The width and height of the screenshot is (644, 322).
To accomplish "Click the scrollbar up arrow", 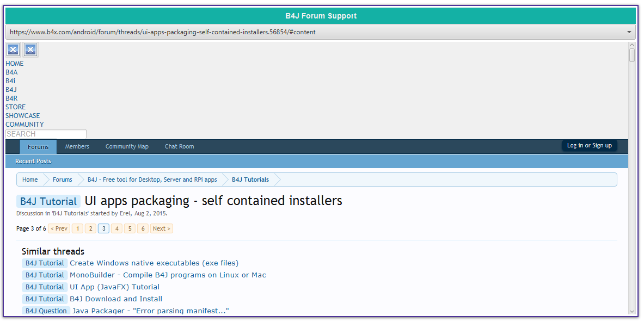I will coord(632,46).
